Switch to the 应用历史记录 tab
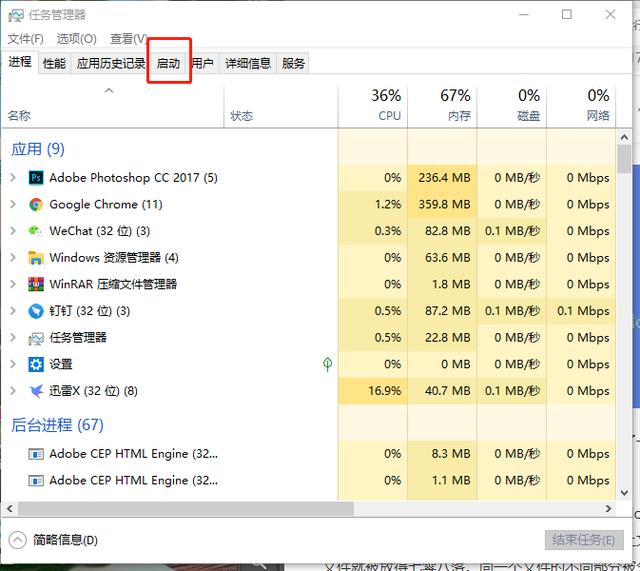The width and height of the screenshot is (640, 571). (111, 63)
